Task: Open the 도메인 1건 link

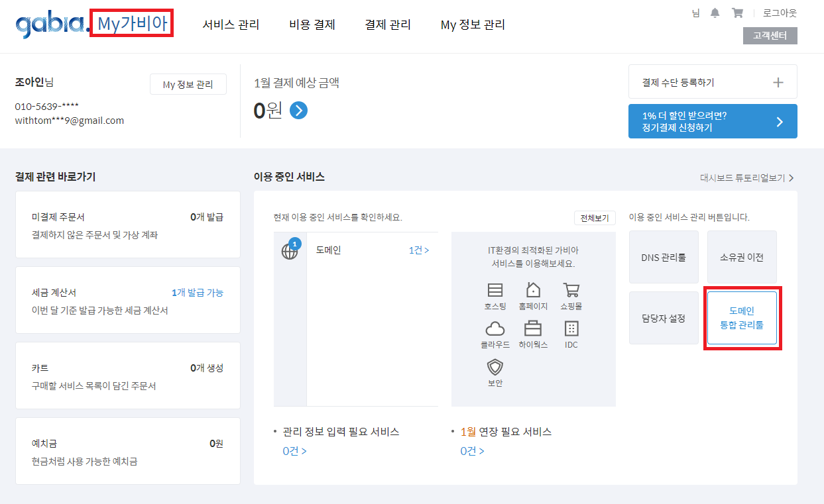Action: coord(419,250)
